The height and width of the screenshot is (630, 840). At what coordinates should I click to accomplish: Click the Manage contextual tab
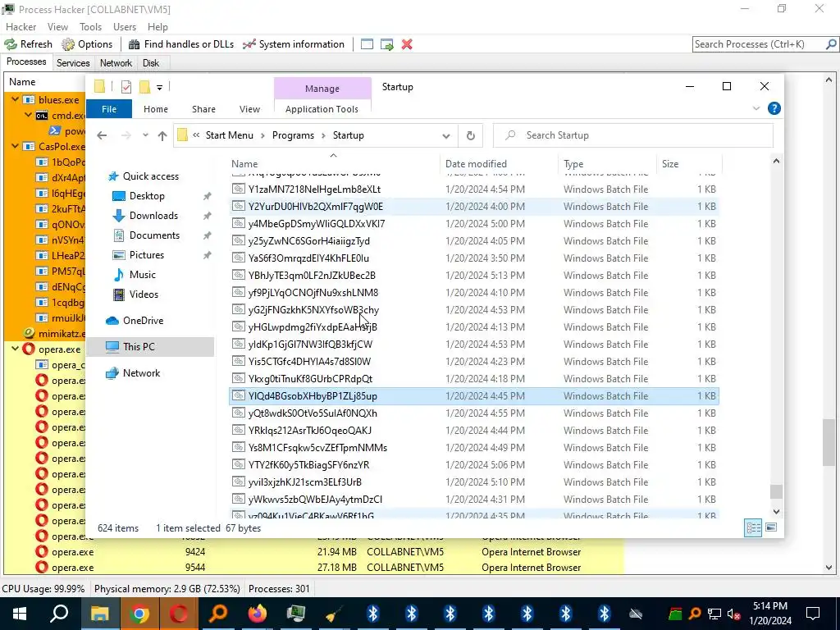tap(322, 89)
